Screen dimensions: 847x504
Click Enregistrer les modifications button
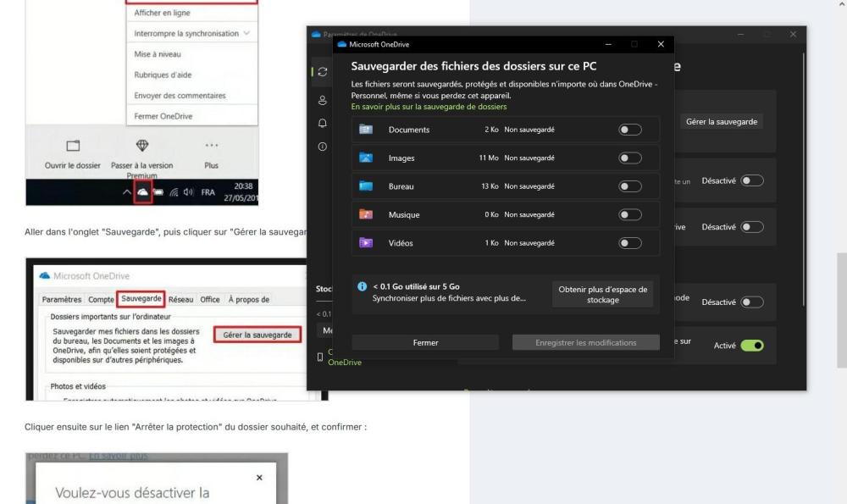(585, 342)
